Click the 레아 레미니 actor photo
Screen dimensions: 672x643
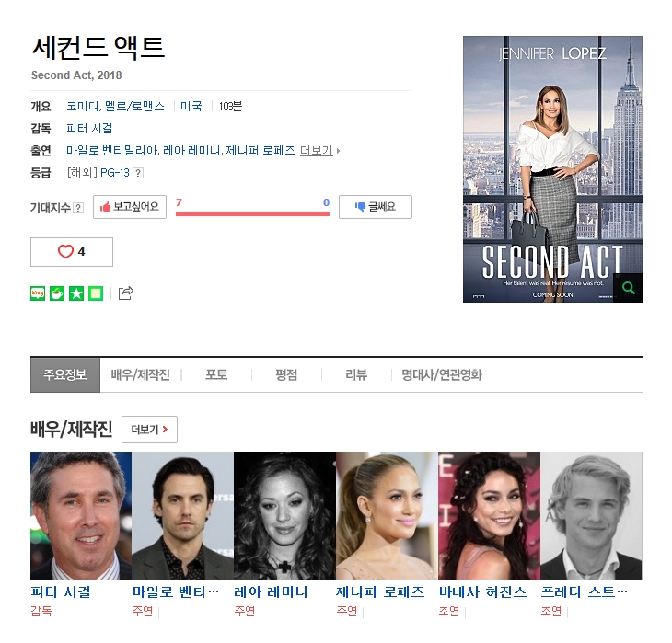click(285, 515)
